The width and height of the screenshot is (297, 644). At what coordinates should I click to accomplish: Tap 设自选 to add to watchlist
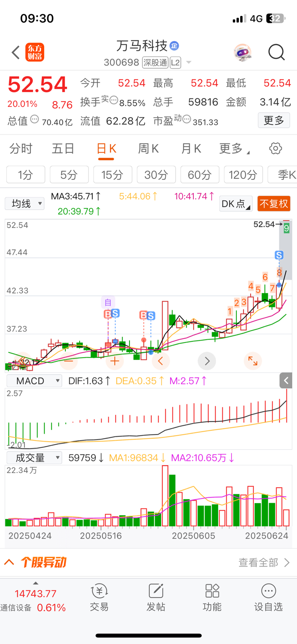click(268, 598)
